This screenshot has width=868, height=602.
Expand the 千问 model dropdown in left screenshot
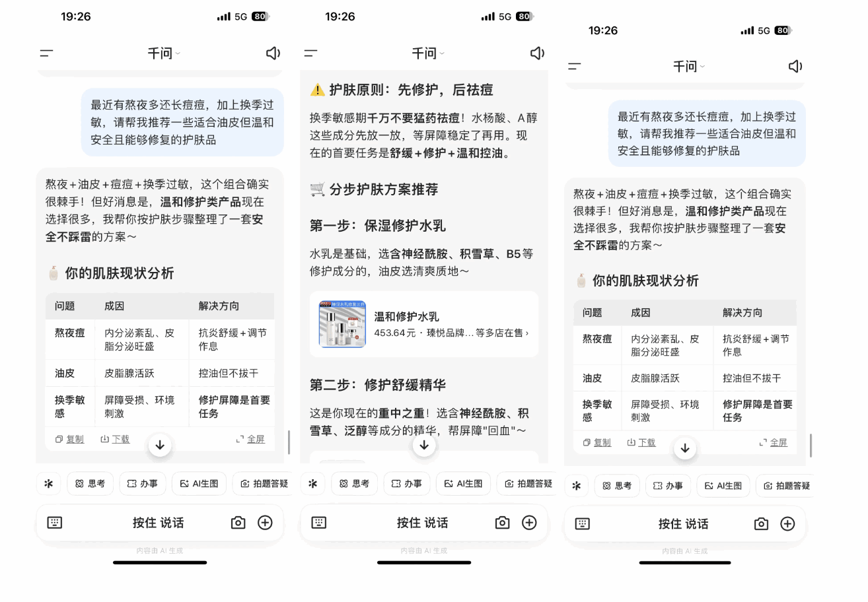(164, 53)
